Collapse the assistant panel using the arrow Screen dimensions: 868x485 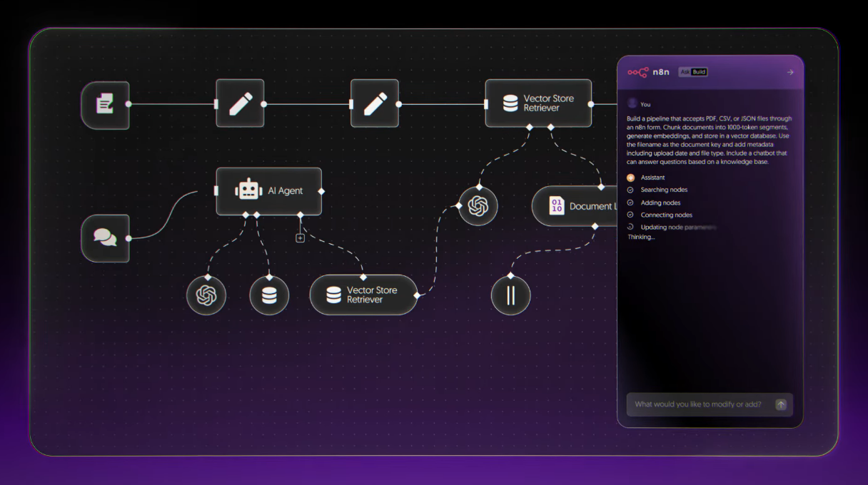coord(789,71)
